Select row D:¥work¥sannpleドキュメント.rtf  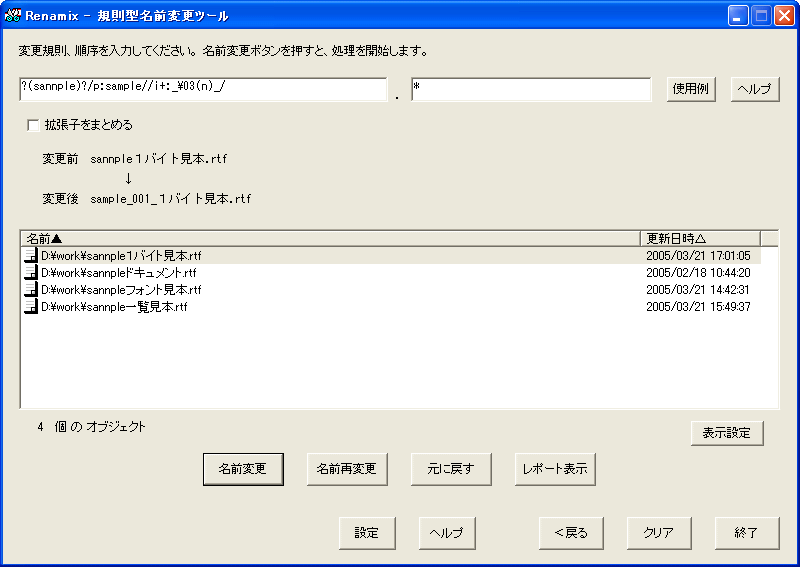click(x=391, y=273)
